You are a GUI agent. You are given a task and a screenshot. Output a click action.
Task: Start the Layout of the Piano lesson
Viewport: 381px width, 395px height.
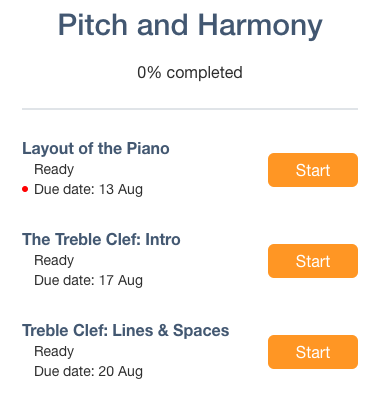point(313,170)
